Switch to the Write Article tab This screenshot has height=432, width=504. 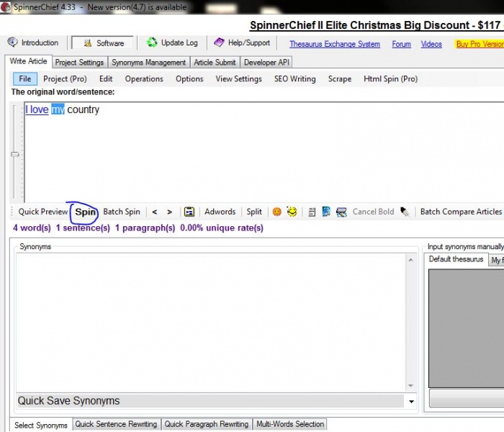(x=28, y=61)
